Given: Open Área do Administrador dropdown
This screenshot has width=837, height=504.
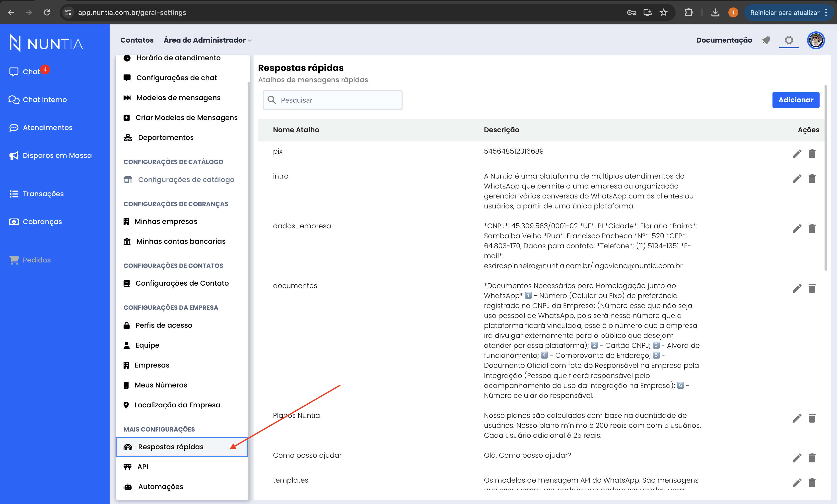Looking at the screenshot, I should (x=207, y=40).
